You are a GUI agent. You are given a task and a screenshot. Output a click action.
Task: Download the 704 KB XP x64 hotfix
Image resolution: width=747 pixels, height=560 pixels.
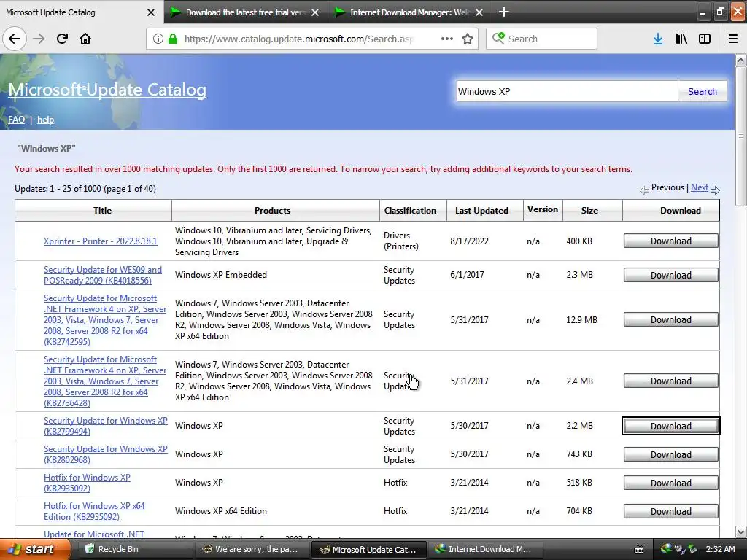click(671, 511)
